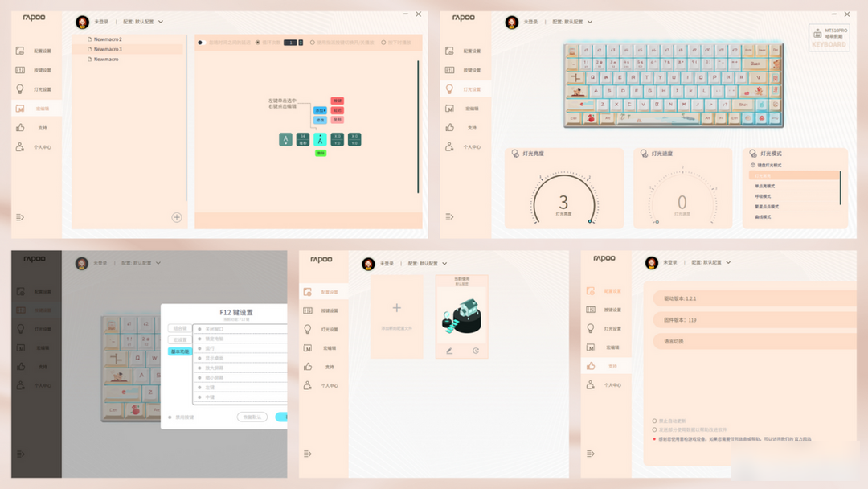The image size is (868, 489).
Task: Open 配置设置 icon in the macro editor window
Action: 20,51
